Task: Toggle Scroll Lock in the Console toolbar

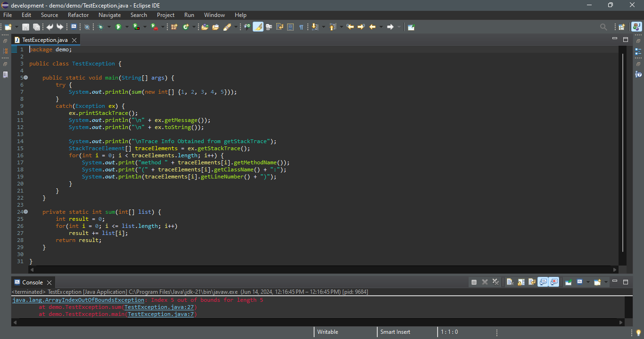Action: point(521,282)
